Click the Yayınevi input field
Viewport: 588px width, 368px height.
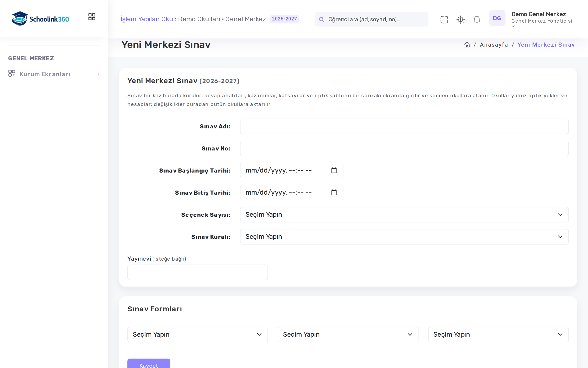tap(197, 272)
